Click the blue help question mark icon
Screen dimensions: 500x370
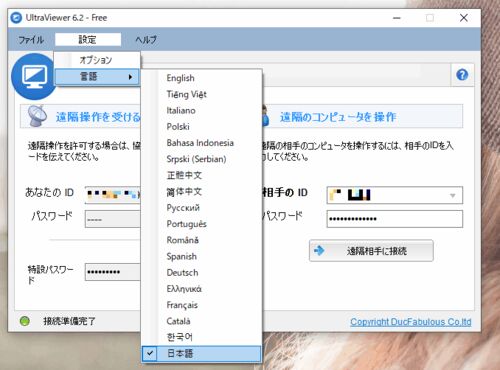click(x=462, y=75)
